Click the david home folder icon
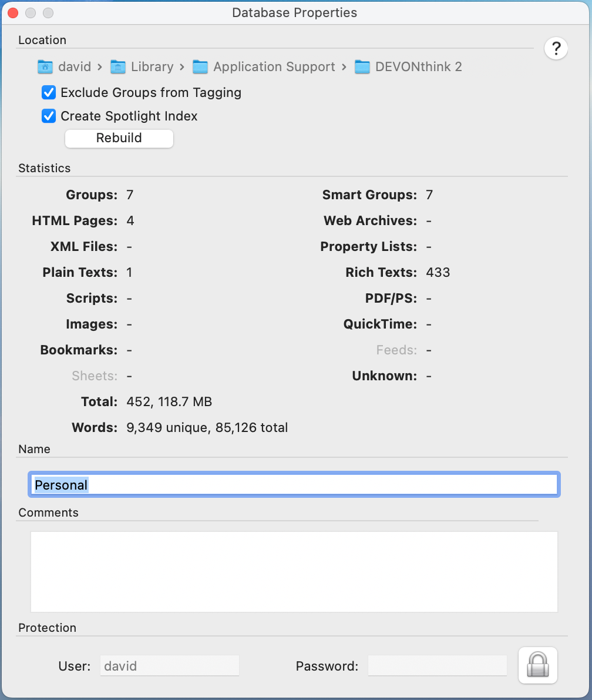592x700 pixels. [45, 67]
